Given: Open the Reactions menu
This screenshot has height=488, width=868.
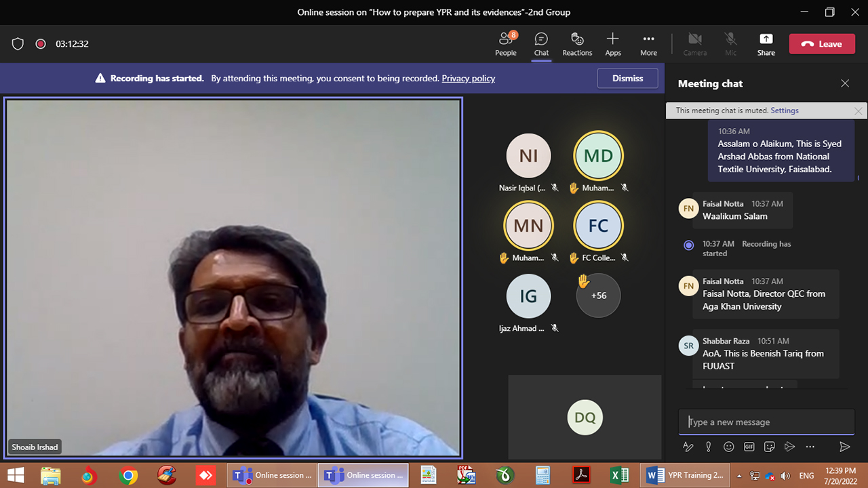Looking at the screenshot, I should (577, 44).
